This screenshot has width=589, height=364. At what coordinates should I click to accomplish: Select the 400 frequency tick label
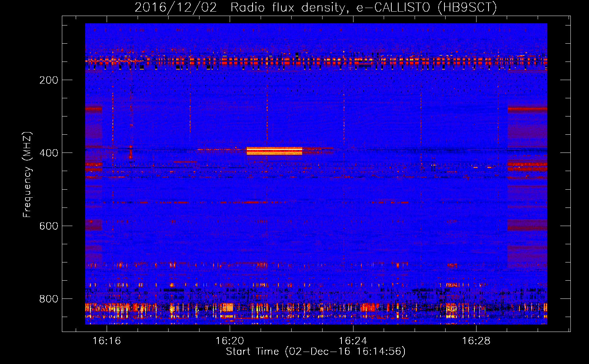pyautogui.click(x=49, y=153)
